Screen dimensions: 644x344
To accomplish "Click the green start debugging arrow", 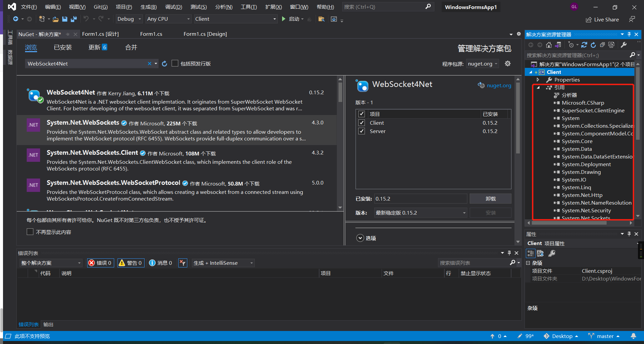I will [283, 19].
